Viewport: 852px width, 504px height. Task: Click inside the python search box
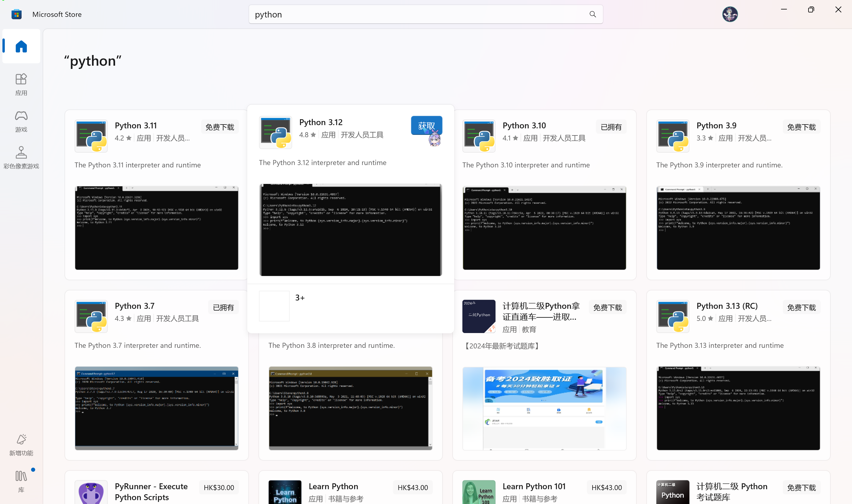pos(407,14)
